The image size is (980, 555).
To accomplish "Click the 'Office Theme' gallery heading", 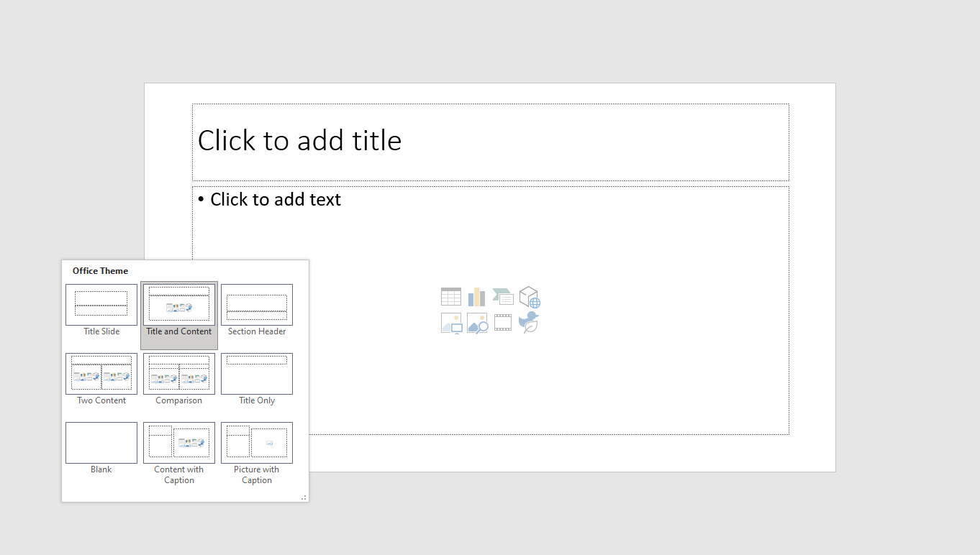I will (x=100, y=271).
